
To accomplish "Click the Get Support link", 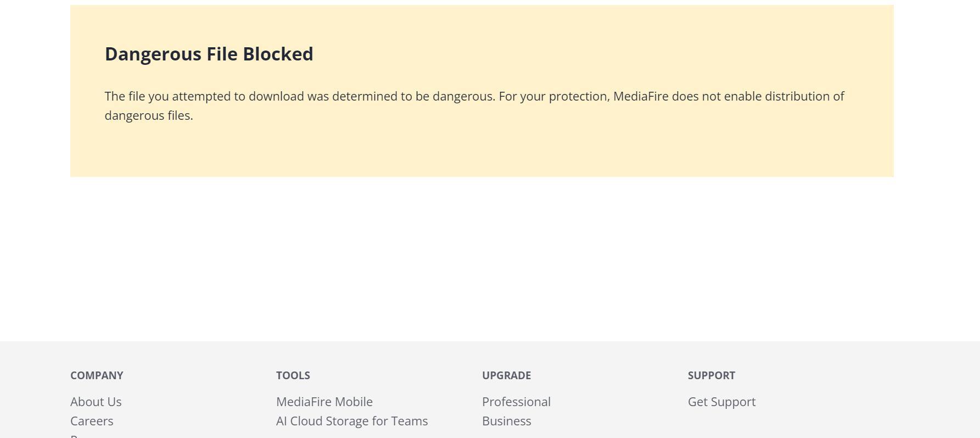I will coord(721,402).
